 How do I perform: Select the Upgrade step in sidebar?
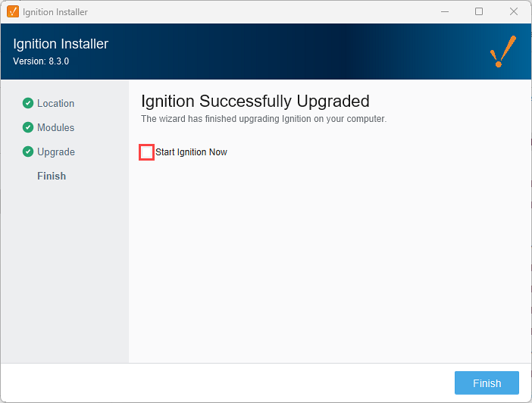(x=56, y=152)
